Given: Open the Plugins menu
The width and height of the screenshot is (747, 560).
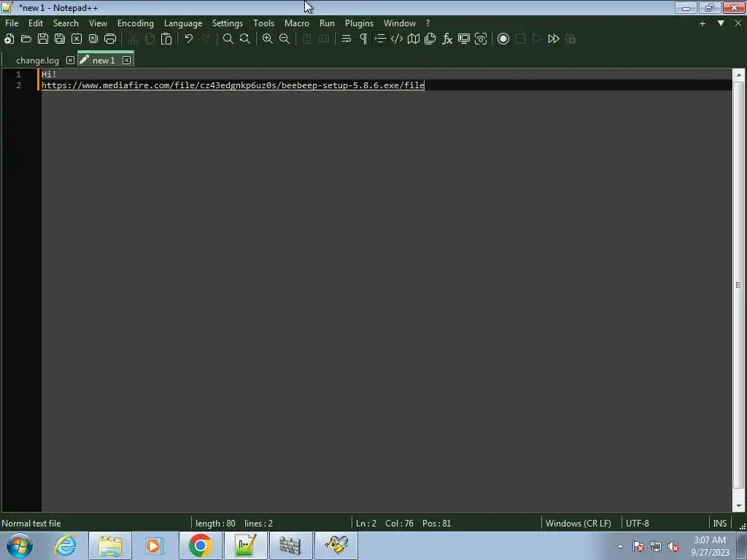Looking at the screenshot, I should pyautogui.click(x=359, y=23).
